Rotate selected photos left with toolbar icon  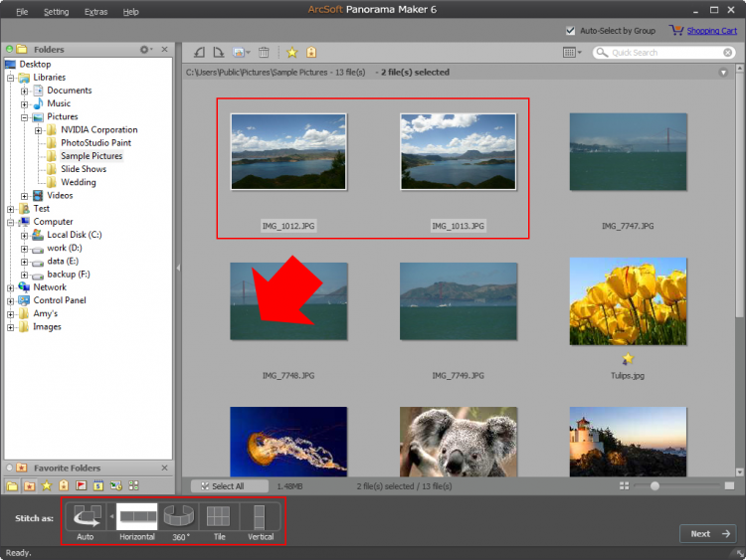pyautogui.click(x=199, y=52)
